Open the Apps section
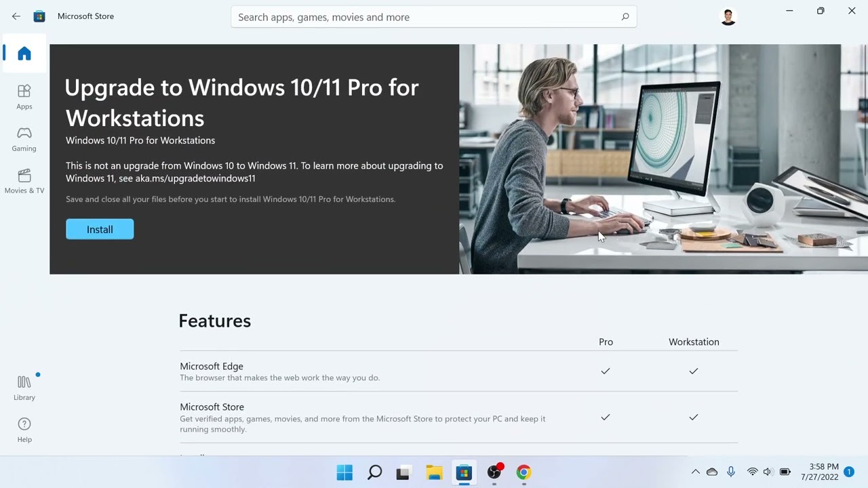868x488 pixels. point(24,97)
